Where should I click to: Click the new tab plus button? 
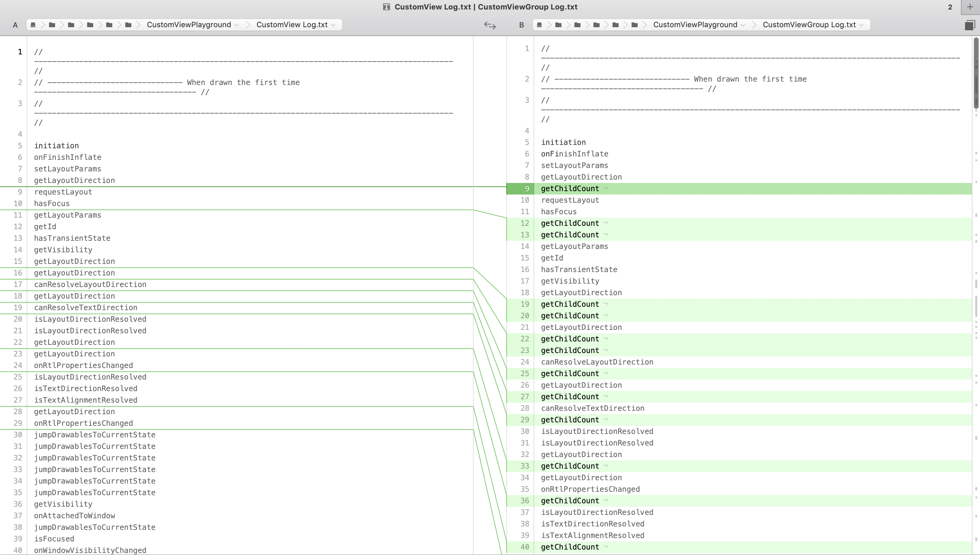coord(970,7)
